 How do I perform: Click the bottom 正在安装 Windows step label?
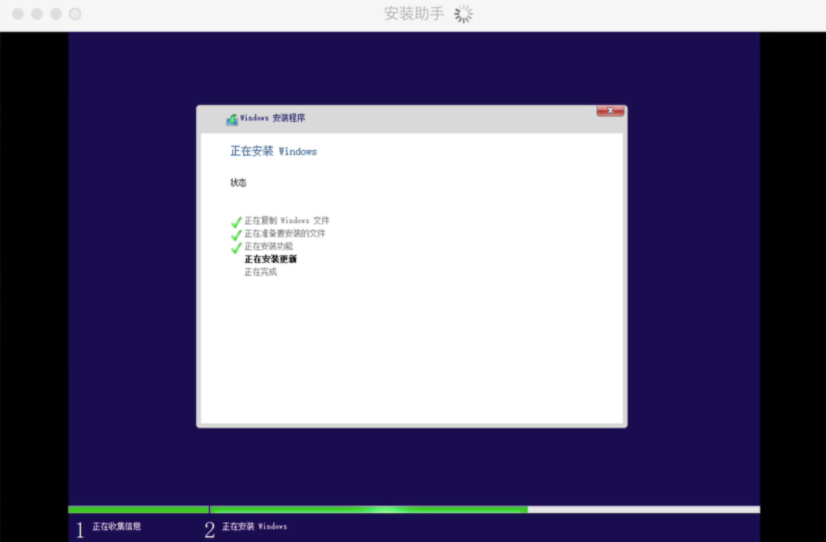coord(254,526)
